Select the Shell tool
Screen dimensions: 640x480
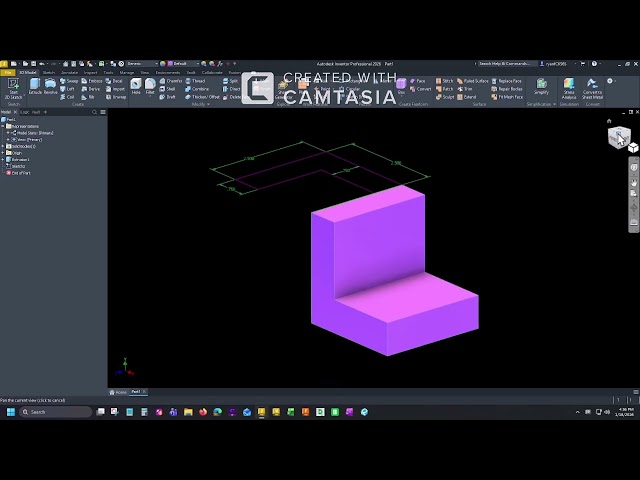pos(167,89)
